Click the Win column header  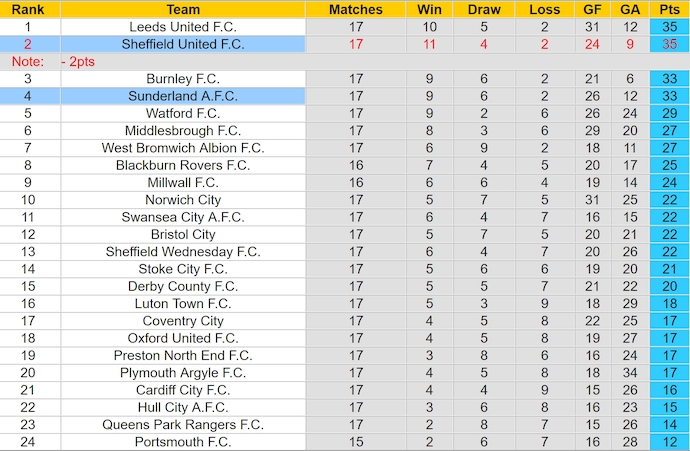click(430, 9)
